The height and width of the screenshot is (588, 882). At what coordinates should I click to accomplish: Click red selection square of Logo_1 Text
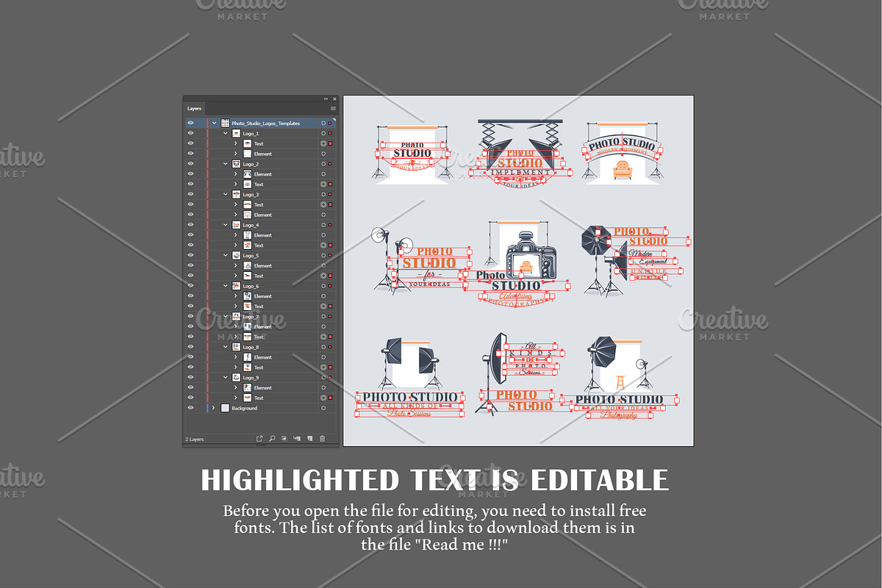click(331, 144)
